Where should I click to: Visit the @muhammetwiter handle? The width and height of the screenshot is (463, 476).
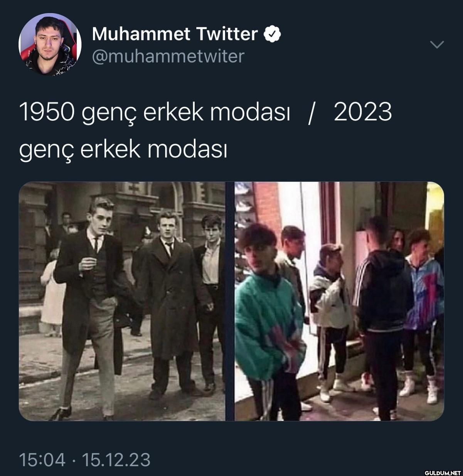168,56
